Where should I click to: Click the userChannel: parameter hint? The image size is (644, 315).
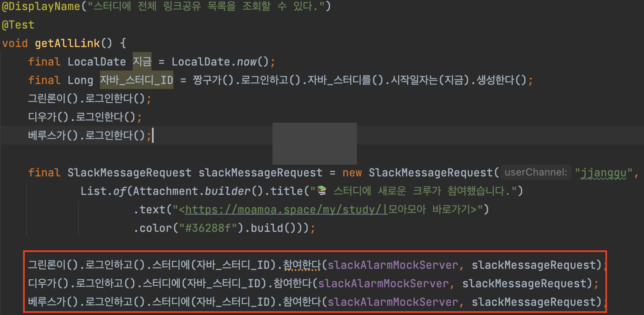click(536, 173)
